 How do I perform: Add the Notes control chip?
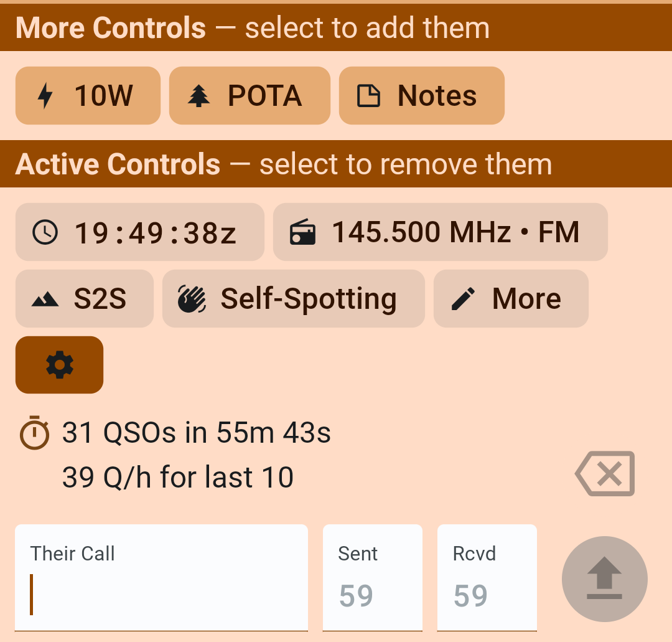tap(421, 96)
